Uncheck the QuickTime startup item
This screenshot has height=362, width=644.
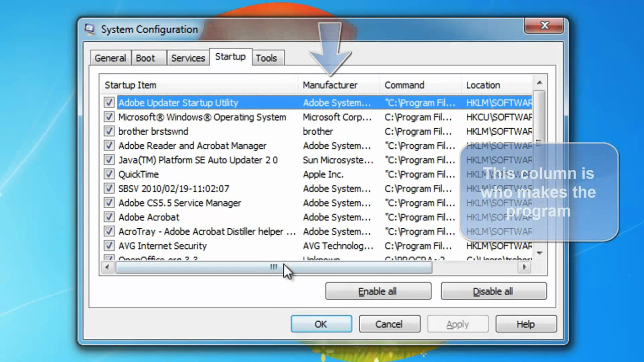click(x=109, y=174)
